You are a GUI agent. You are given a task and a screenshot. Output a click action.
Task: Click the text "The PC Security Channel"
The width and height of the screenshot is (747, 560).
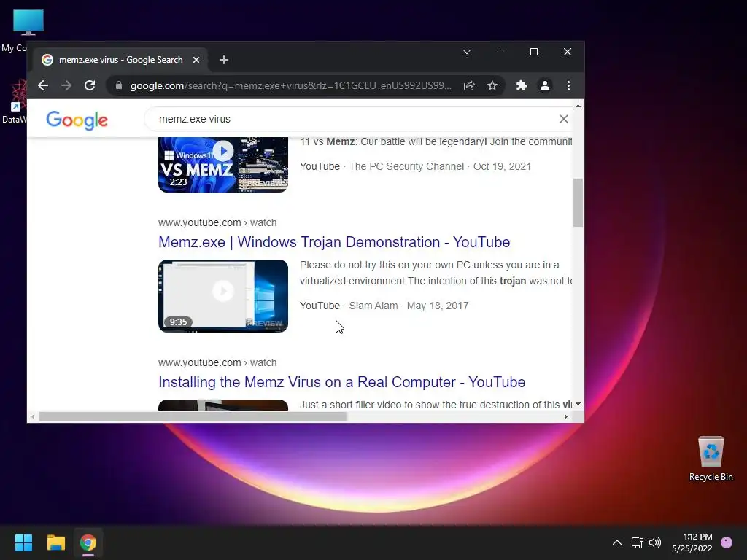point(406,166)
